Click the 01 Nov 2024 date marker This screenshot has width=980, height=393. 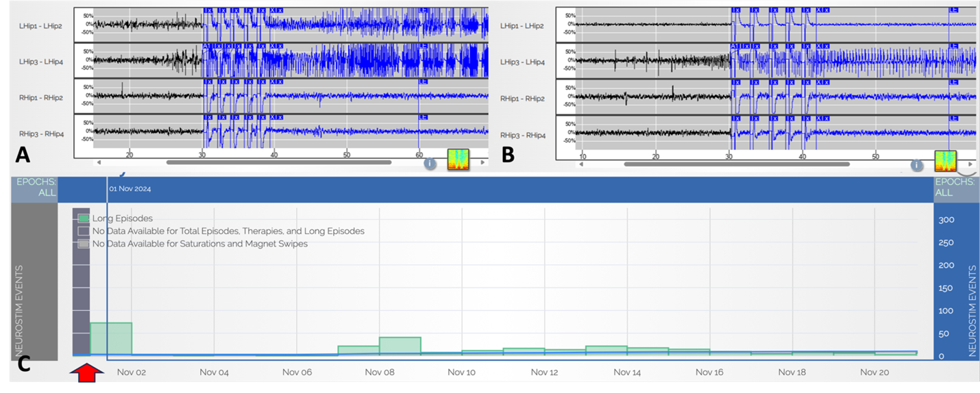pyautogui.click(x=130, y=189)
